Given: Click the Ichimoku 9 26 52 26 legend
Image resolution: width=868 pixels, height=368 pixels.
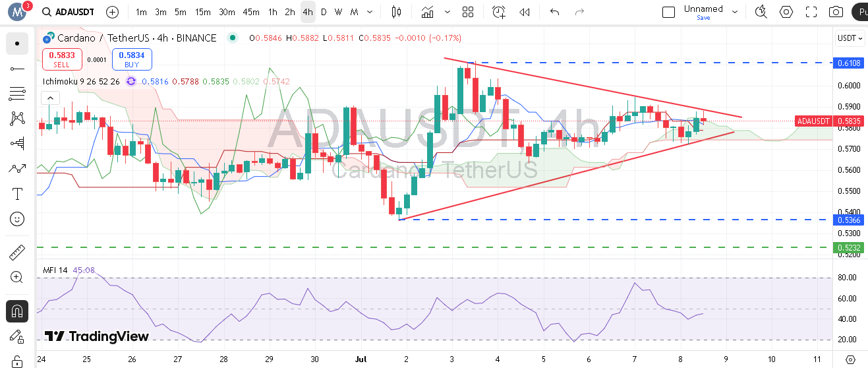Looking at the screenshot, I should pos(81,81).
